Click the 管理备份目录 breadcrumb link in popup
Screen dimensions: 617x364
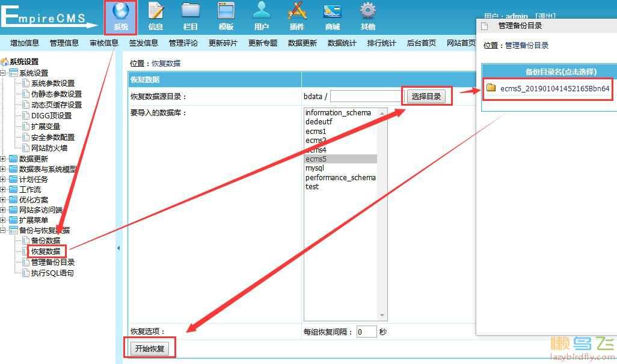527,45
